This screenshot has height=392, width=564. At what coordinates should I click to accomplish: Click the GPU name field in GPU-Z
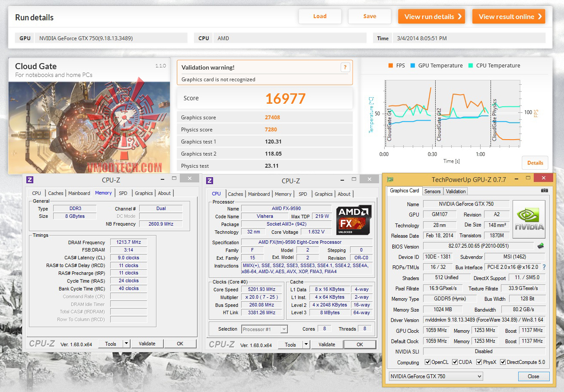[466, 204]
